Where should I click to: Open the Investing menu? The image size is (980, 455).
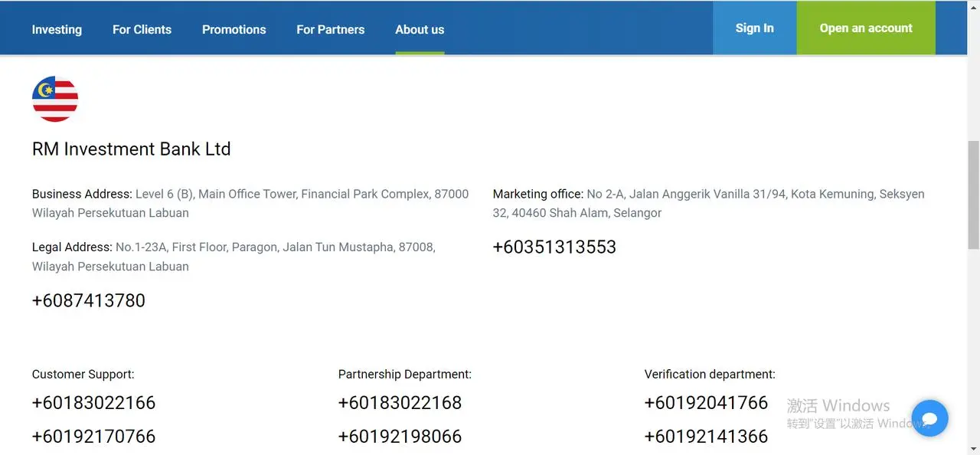coord(57,30)
